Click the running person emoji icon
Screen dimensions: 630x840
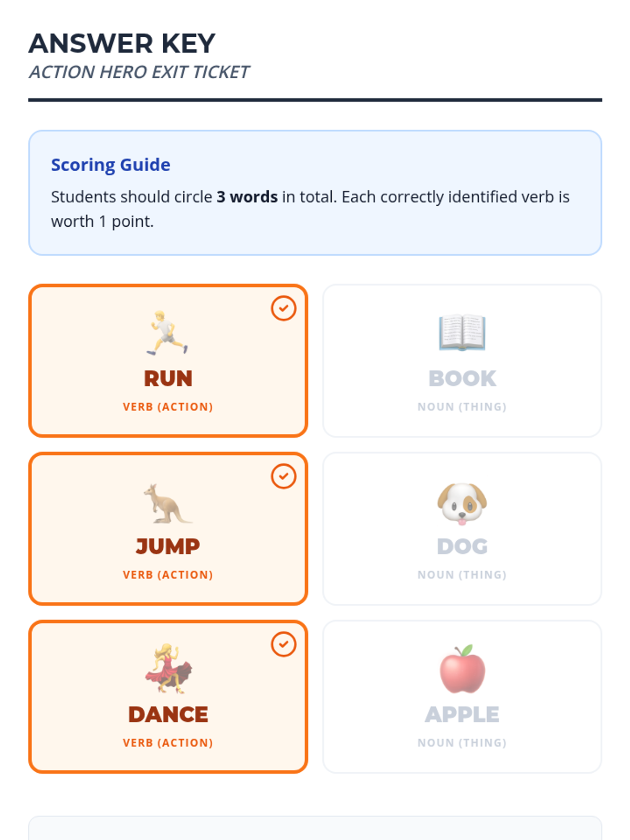167,333
